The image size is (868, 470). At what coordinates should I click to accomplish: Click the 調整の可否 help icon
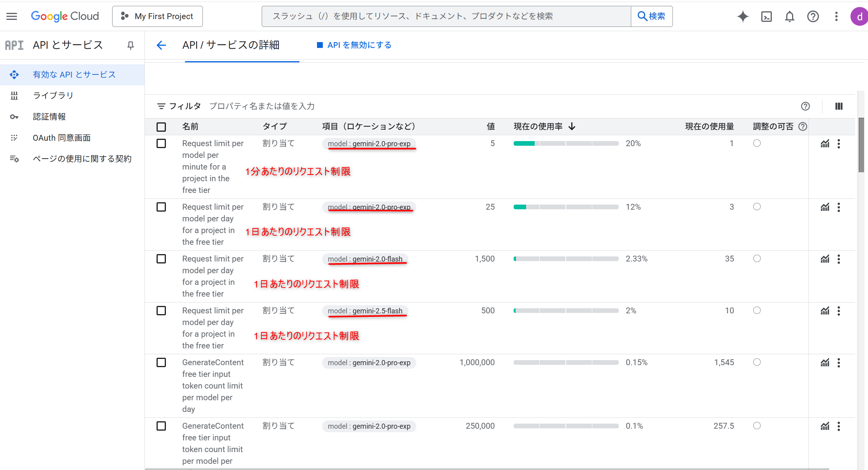803,126
